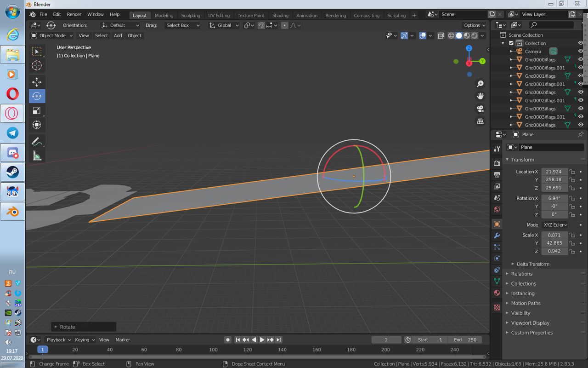
Task: Activate the Select Box tool icon
Action: [x=37, y=52]
